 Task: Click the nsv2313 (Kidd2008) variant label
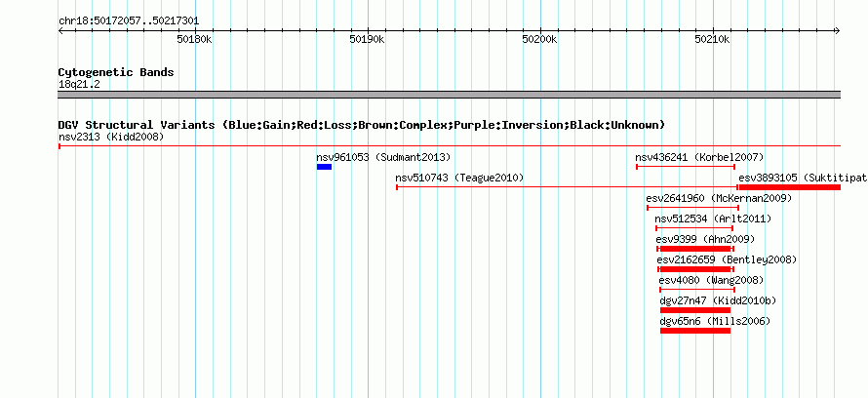(111, 137)
